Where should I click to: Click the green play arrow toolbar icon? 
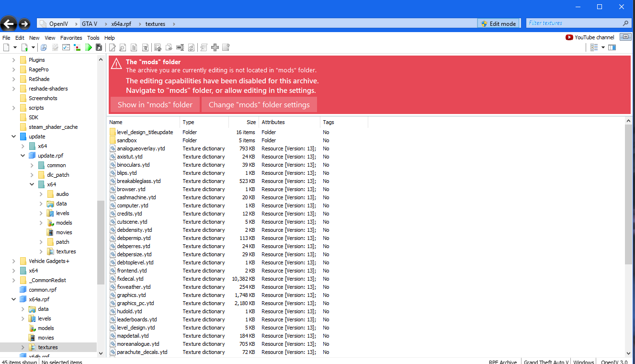click(x=89, y=47)
